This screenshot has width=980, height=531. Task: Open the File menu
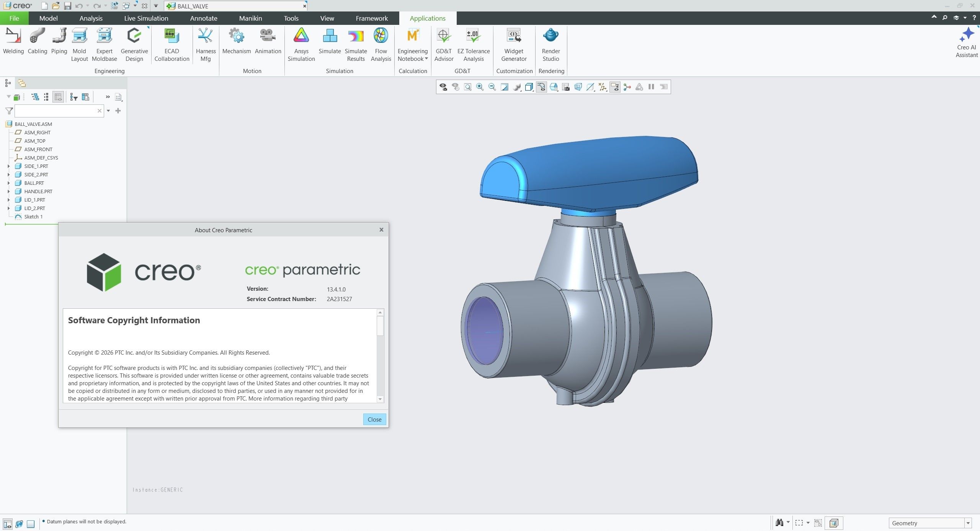pos(14,18)
